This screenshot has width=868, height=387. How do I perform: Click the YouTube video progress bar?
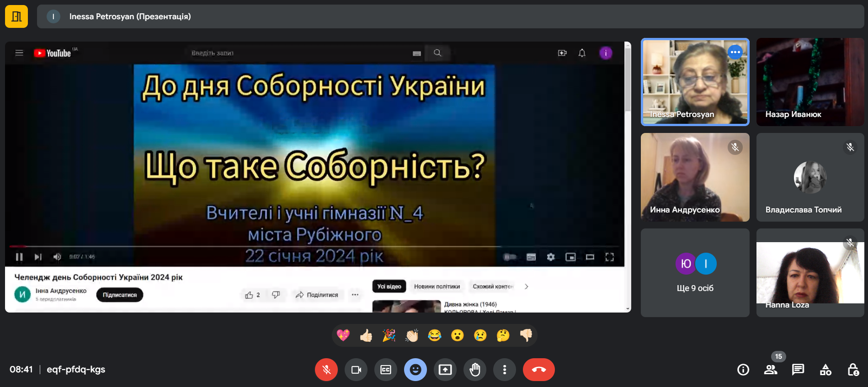[x=274, y=246]
